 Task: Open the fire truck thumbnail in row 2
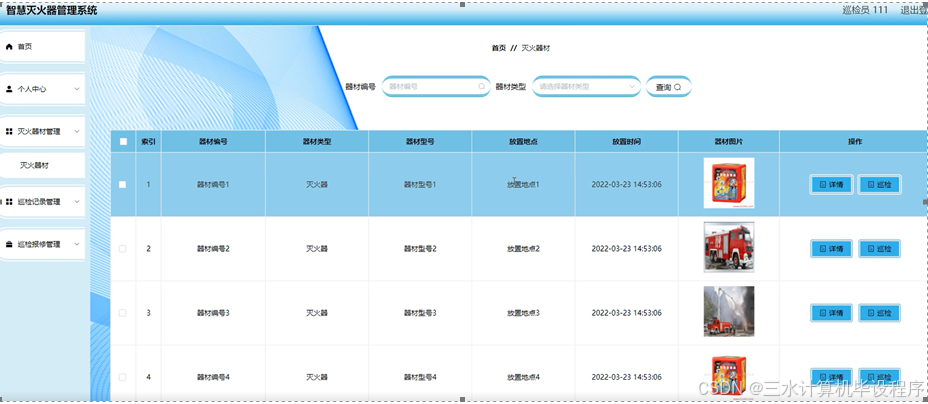coord(729,247)
